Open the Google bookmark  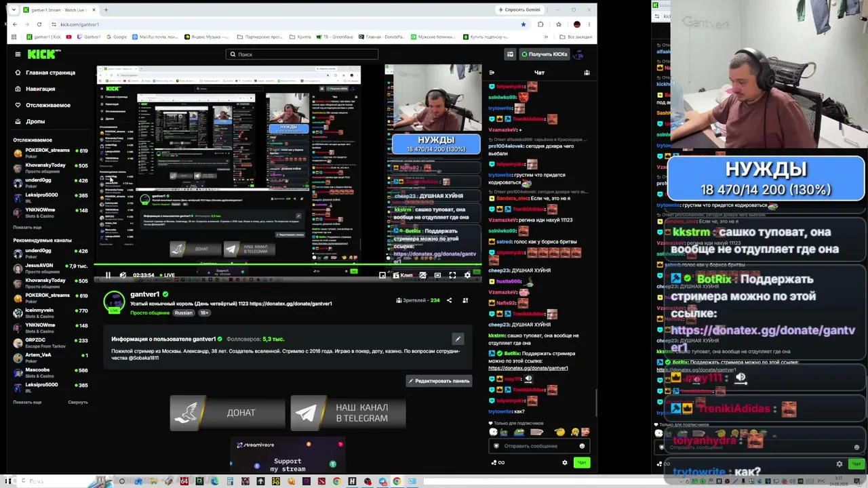117,37
